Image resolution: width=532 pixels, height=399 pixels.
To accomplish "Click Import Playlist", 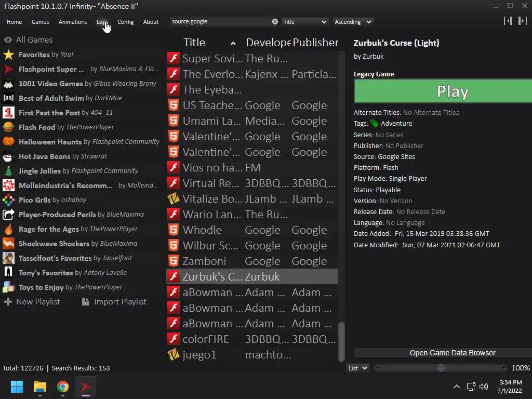I will pyautogui.click(x=114, y=302).
